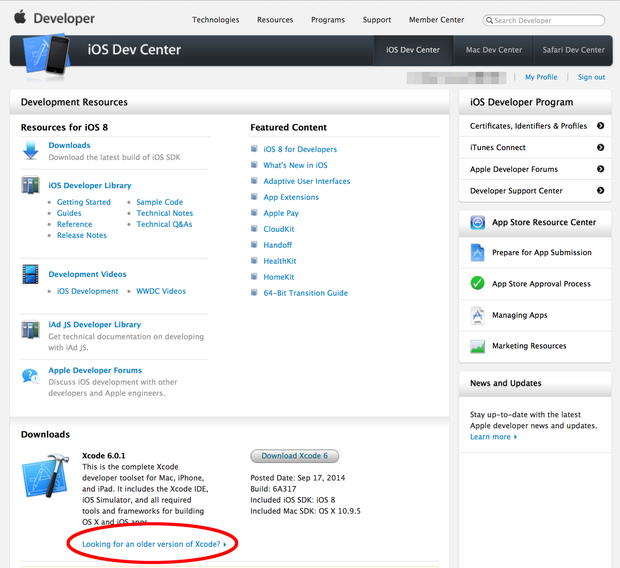
Task: Open the iOS Development videos link
Action: point(87,291)
